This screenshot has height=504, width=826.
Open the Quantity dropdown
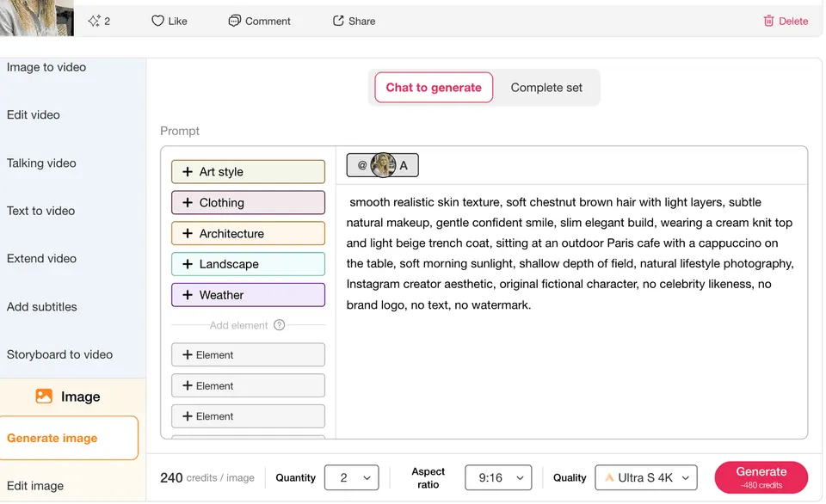tap(351, 477)
